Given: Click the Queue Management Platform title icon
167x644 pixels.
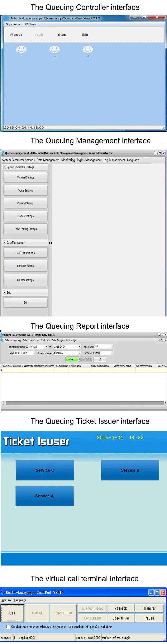Looking at the screenshot, I should pyautogui.click(x=3, y=153).
